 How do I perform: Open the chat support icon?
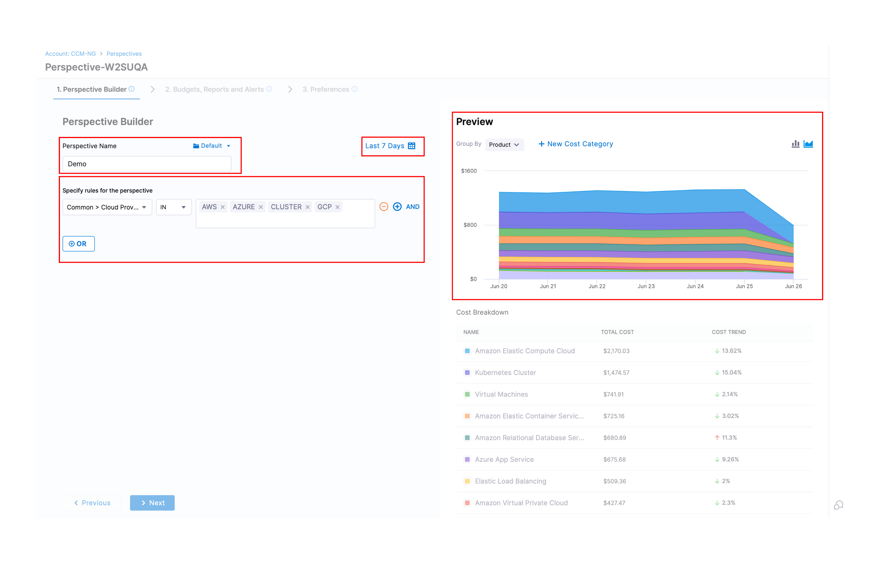point(838,505)
